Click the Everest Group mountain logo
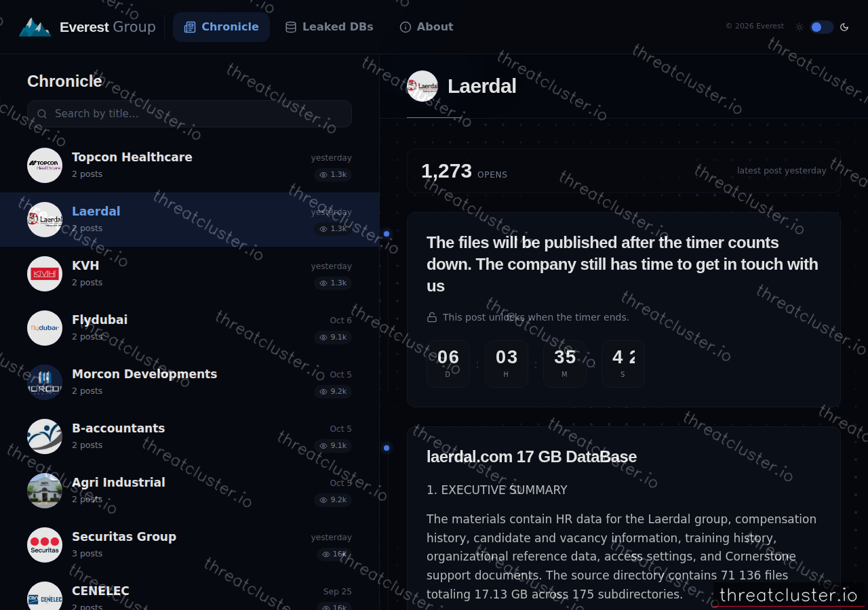Viewport: 868px width, 610px height. coord(35,27)
